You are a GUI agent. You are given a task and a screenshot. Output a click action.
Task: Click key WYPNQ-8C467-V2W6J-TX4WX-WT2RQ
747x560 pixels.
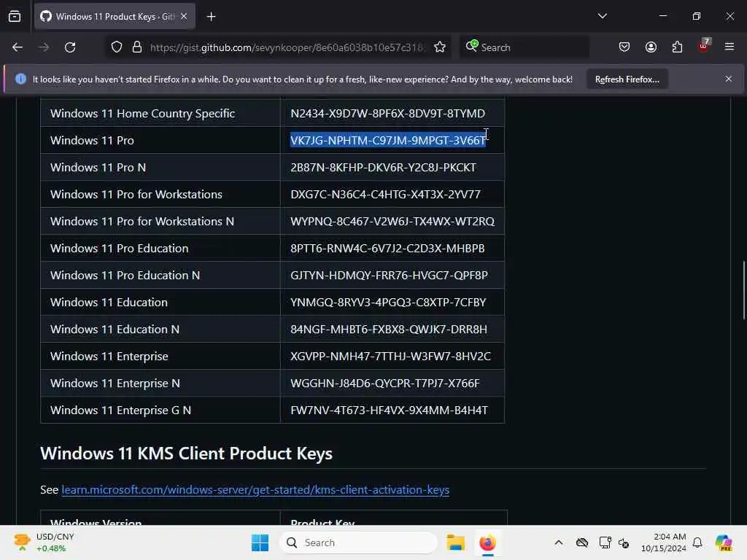[392, 222]
